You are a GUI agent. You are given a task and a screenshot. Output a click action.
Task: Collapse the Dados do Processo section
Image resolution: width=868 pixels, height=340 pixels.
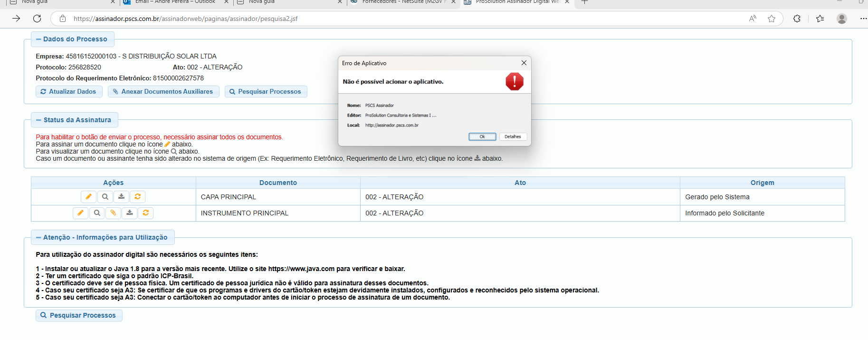click(38, 39)
